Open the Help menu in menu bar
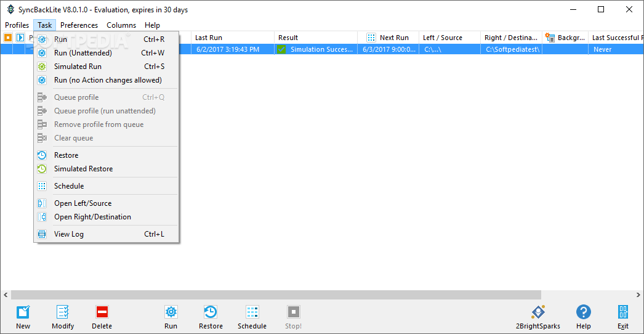This screenshot has width=644, height=334. click(152, 25)
